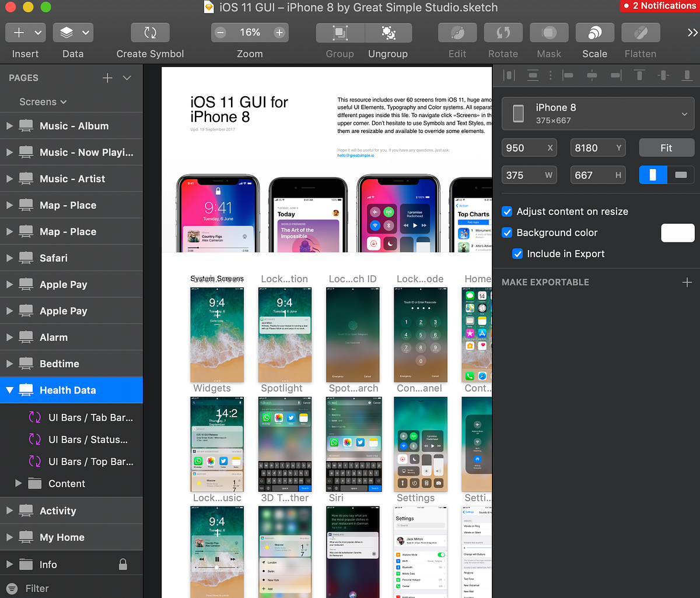Click the Edit toolbar icon
The width and height of the screenshot is (700, 598).
point(457,33)
